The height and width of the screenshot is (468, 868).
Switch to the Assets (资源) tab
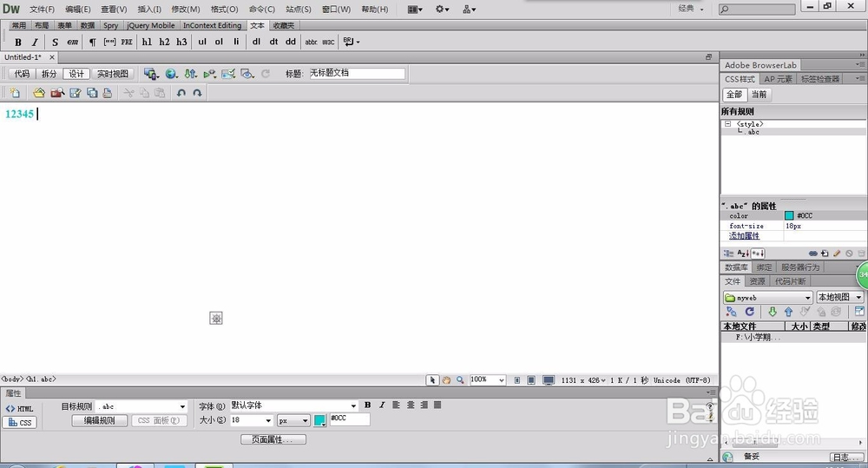pos(757,281)
